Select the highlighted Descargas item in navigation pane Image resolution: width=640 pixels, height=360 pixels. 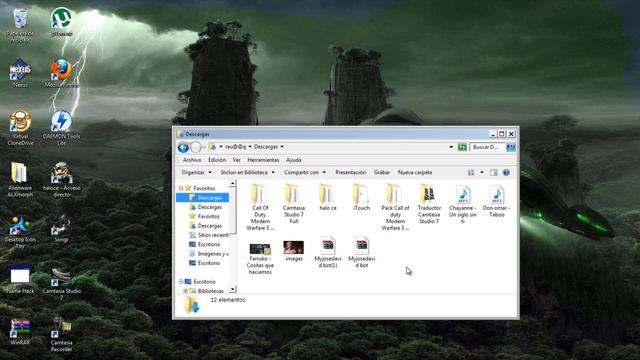tap(203, 198)
